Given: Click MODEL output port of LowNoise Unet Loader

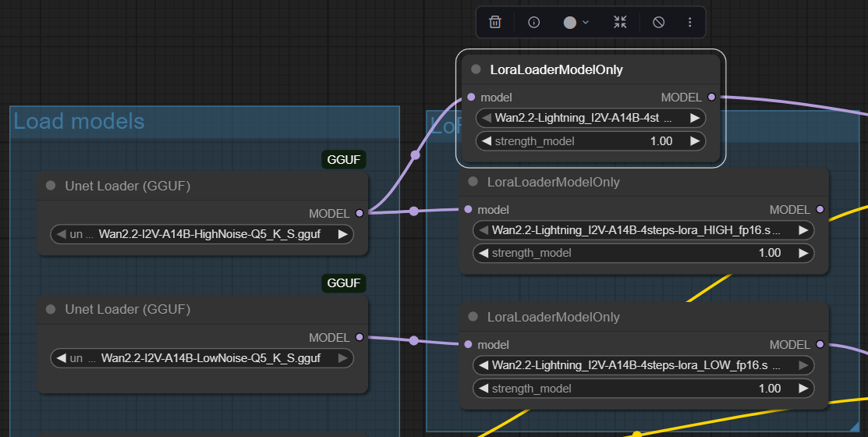Looking at the screenshot, I should [360, 337].
